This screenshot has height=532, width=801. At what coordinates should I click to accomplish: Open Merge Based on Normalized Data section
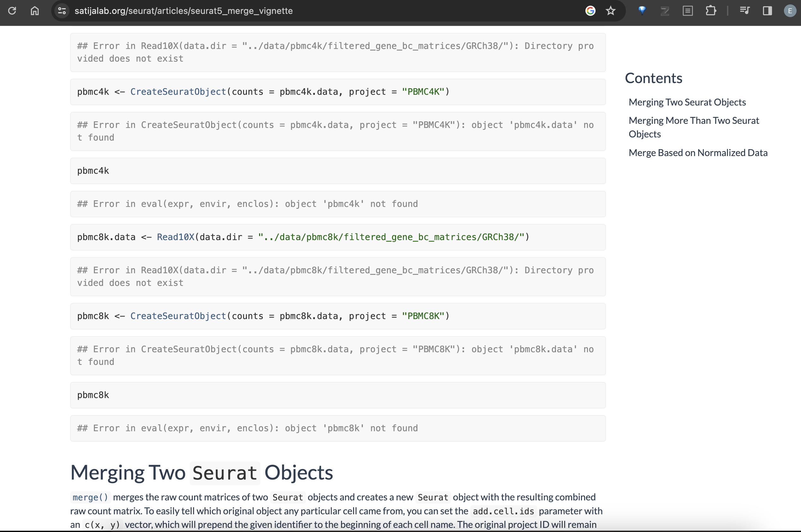pyautogui.click(x=698, y=152)
